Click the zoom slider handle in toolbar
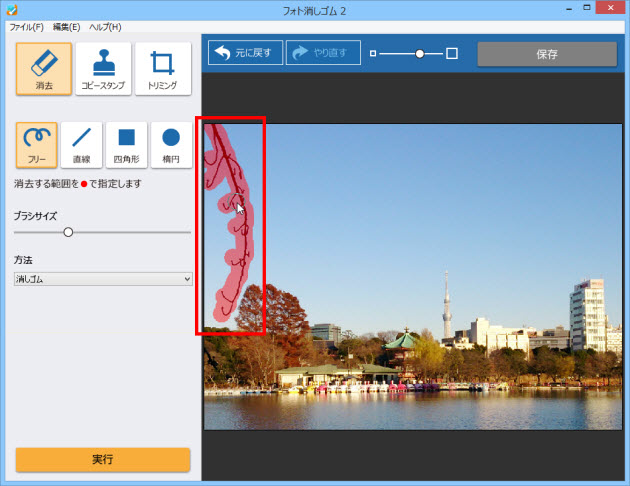The width and height of the screenshot is (630, 486). [419, 53]
